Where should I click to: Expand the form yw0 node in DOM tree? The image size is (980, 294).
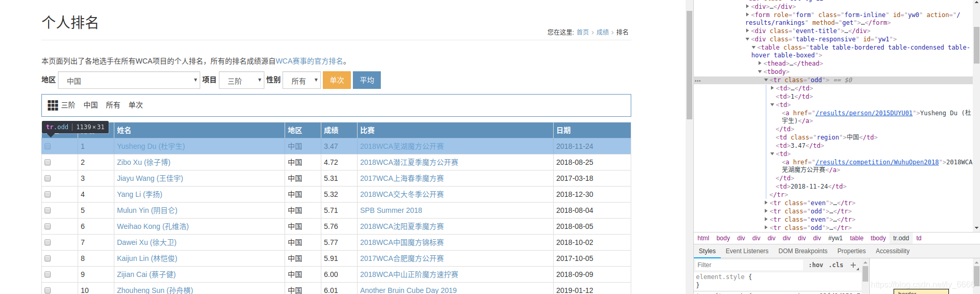(x=748, y=15)
